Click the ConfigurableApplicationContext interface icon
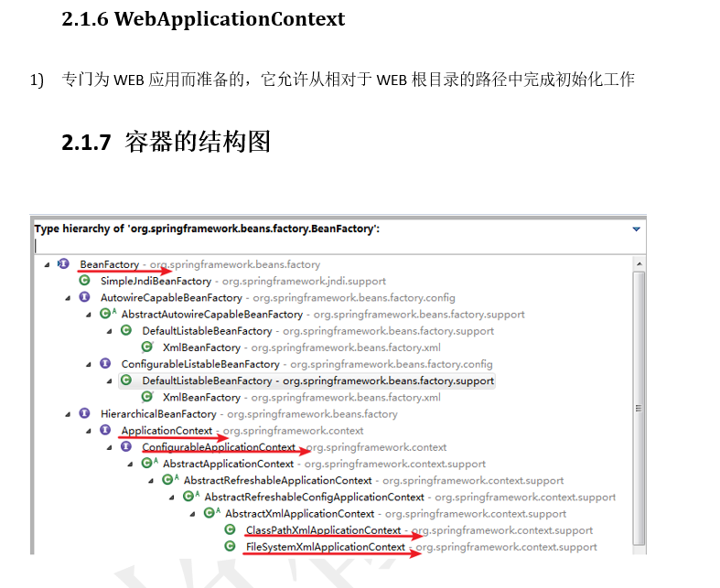The image size is (720, 588). pos(126,446)
